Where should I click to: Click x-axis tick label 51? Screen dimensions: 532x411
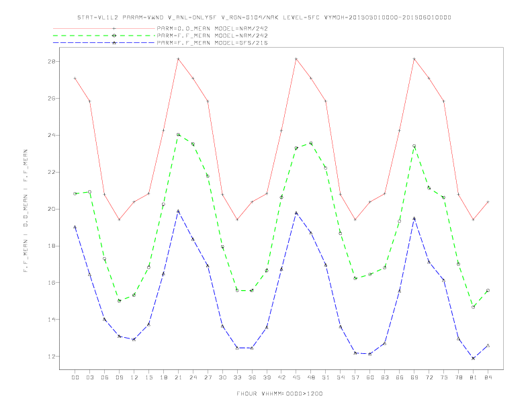326,377
